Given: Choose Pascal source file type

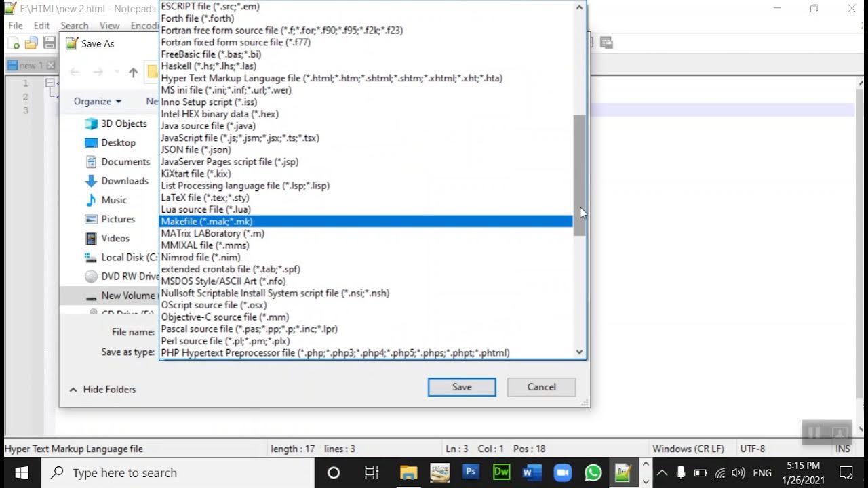Looking at the screenshot, I should (x=366, y=329).
